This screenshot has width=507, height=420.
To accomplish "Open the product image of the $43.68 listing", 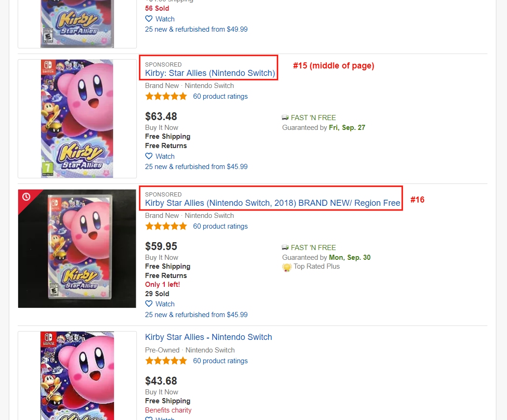I will (77, 375).
